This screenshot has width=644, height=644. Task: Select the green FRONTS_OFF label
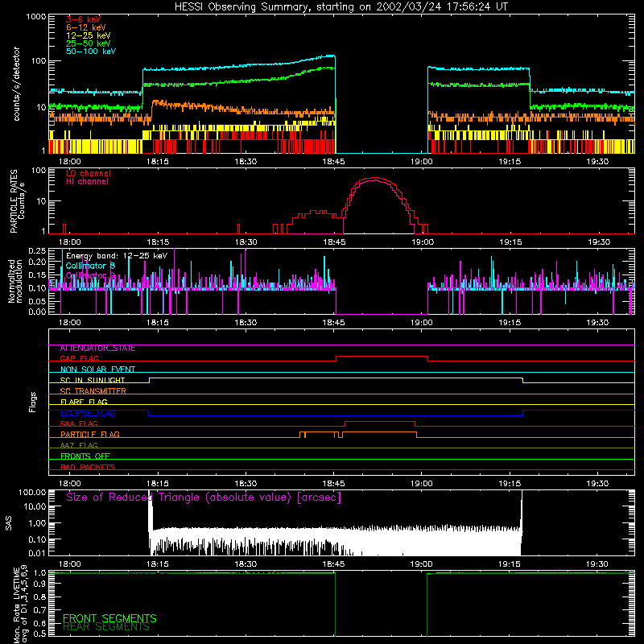[85, 456]
